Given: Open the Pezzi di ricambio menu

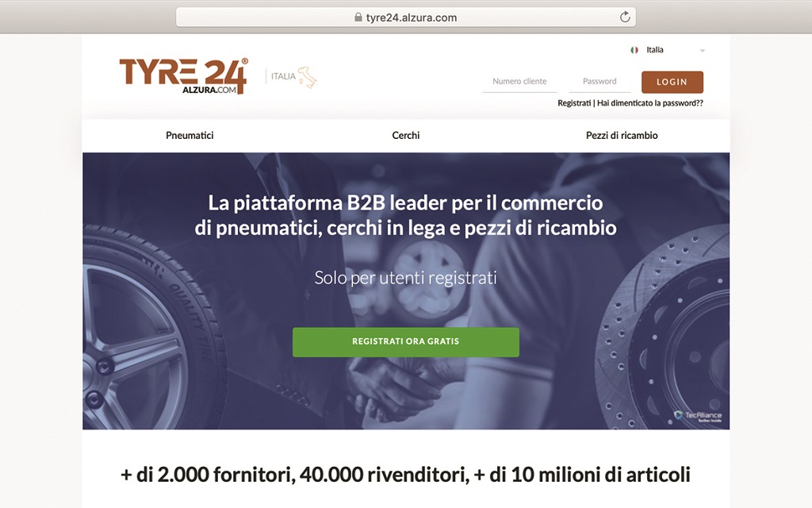Looking at the screenshot, I should (x=622, y=135).
